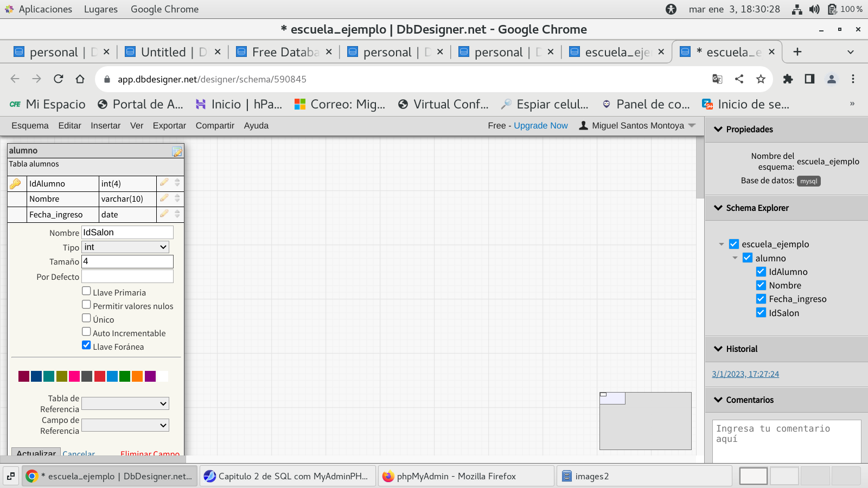
Task: Click the comment text area
Action: [x=786, y=440]
